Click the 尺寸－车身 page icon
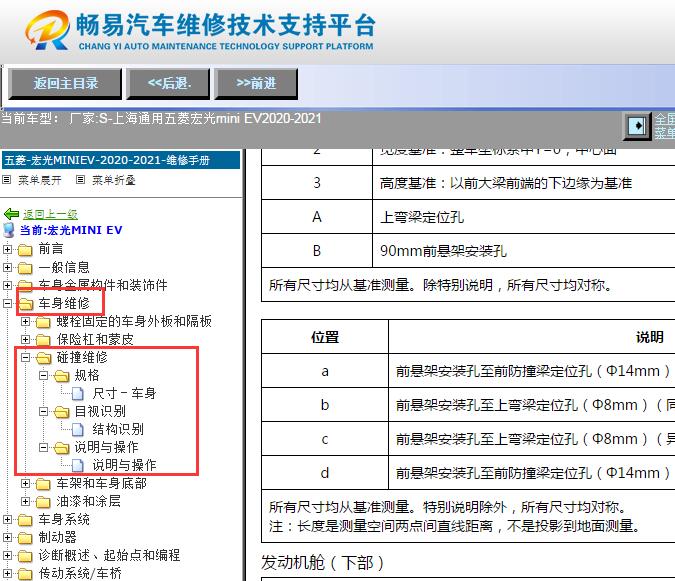675x581 pixels. 78,393
